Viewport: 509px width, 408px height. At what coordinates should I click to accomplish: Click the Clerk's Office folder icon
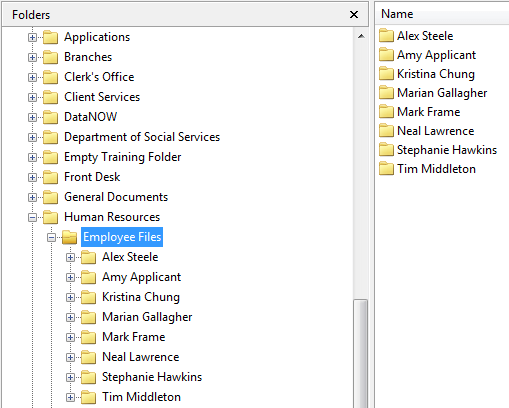click(51, 77)
